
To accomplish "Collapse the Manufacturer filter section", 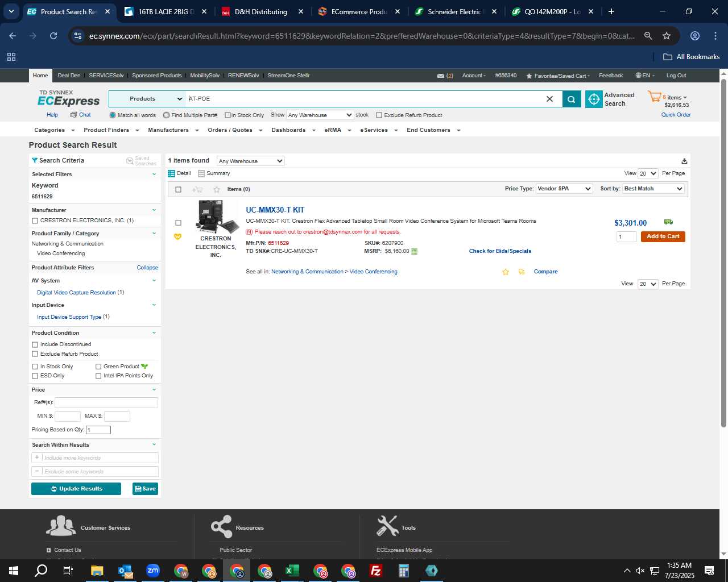I will (x=154, y=210).
